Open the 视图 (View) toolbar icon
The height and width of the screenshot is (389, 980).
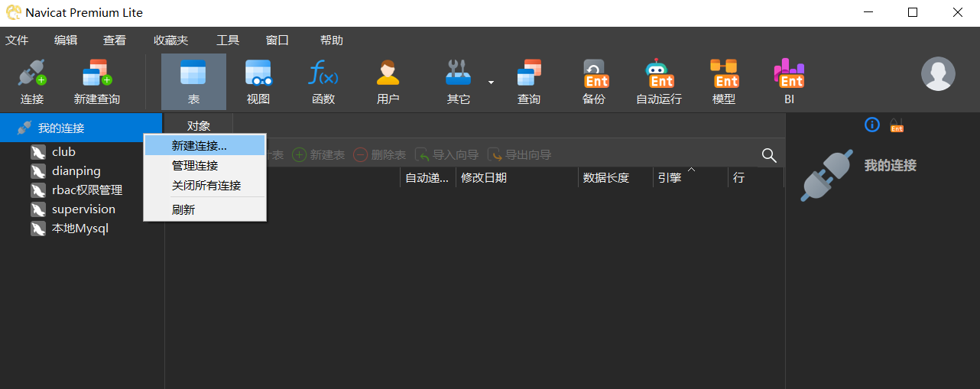[258, 82]
